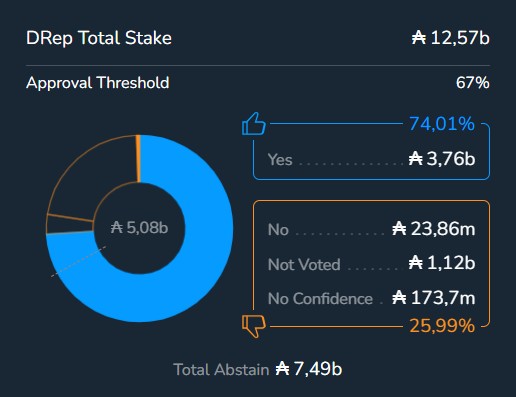Click the Approval Threshold label
This screenshot has width=516, height=397.
(98, 83)
